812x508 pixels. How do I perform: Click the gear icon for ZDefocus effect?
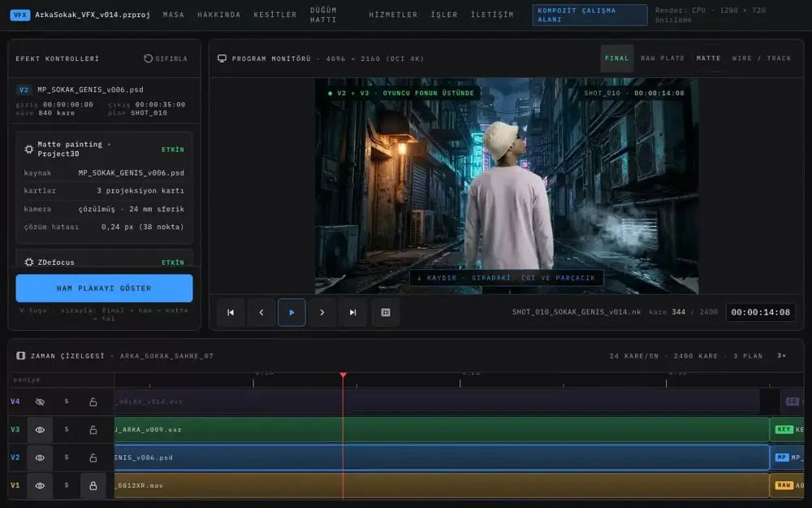(29, 263)
